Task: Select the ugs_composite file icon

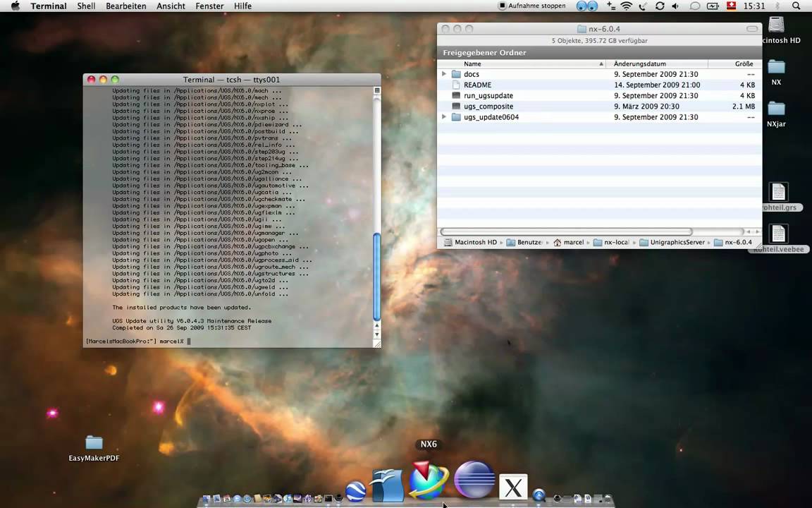Action: (x=456, y=107)
